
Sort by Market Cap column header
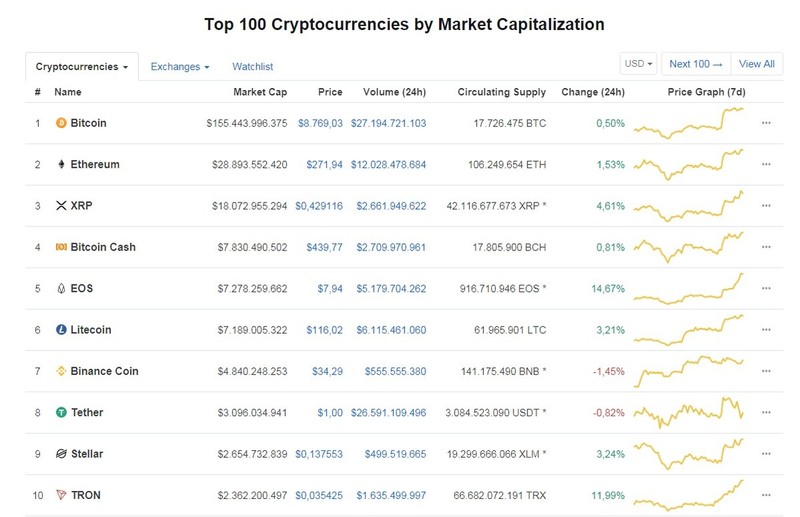[260, 92]
